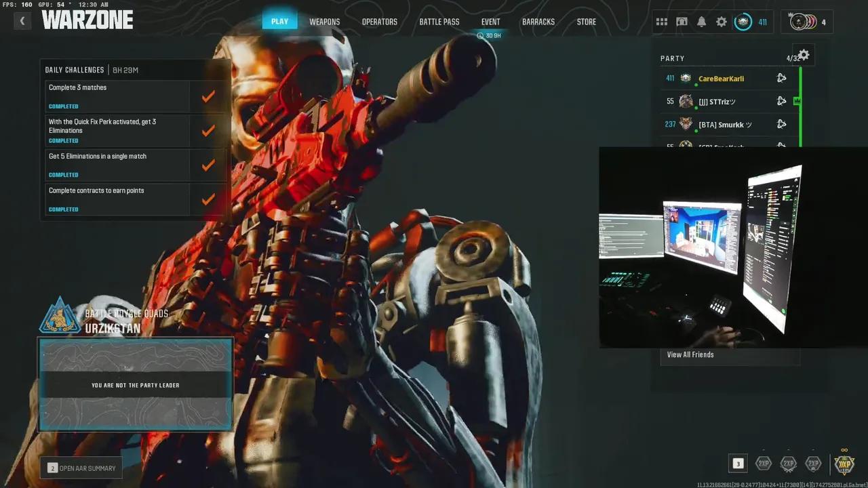Open the Store tab
The width and height of the screenshot is (868, 488).
586,22
